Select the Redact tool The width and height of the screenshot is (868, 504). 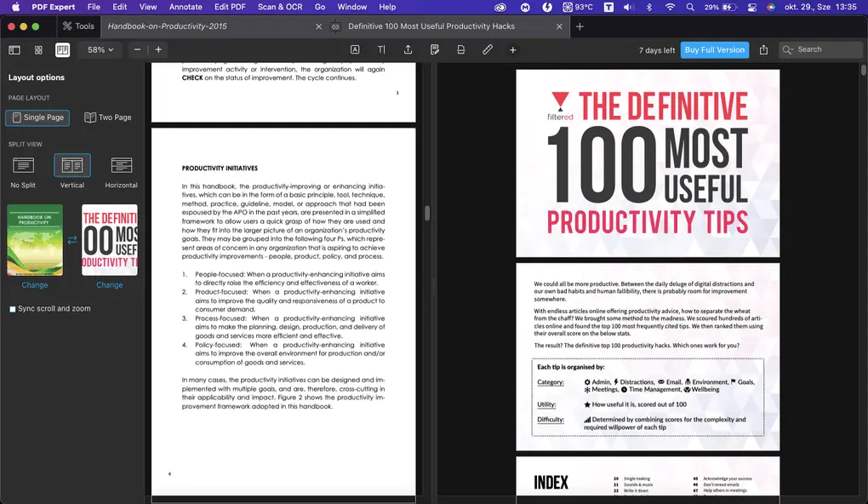tap(460, 49)
